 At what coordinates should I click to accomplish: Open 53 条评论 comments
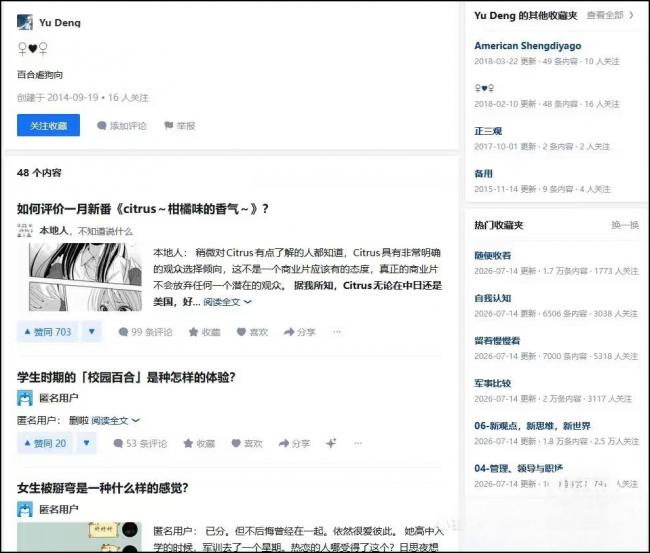pyautogui.click(x=140, y=444)
